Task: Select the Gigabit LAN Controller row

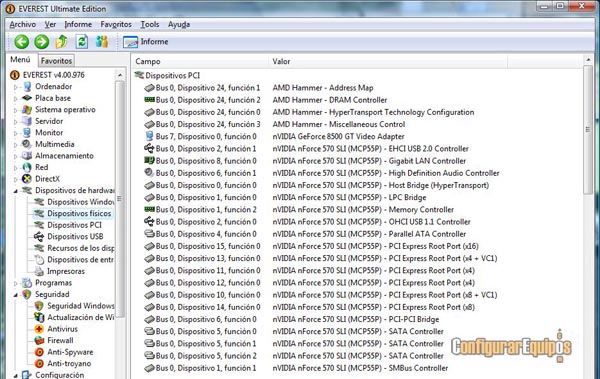Action: pyautogui.click(x=369, y=161)
